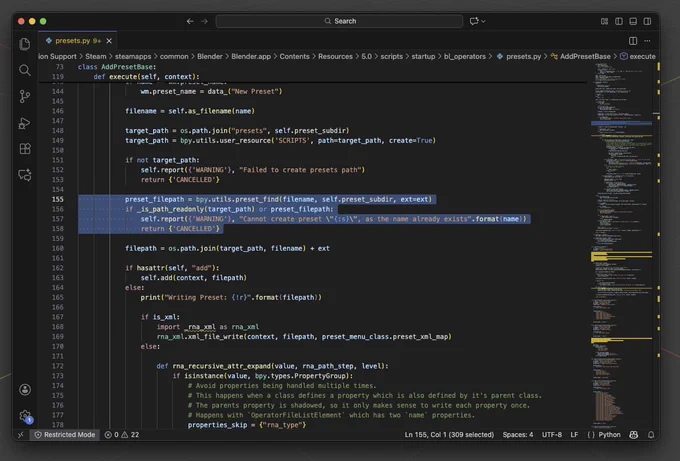Image resolution: width=680 pixels, height=461 pixels.
Task: Click common in the breadcrumb
Action: point(174,56)
